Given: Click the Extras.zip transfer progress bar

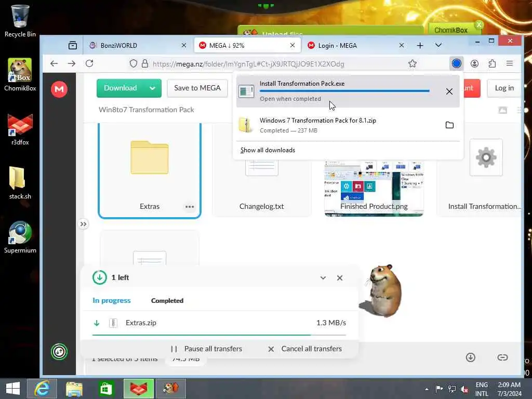Looking at the screenshot, I should tap(219, 335).
